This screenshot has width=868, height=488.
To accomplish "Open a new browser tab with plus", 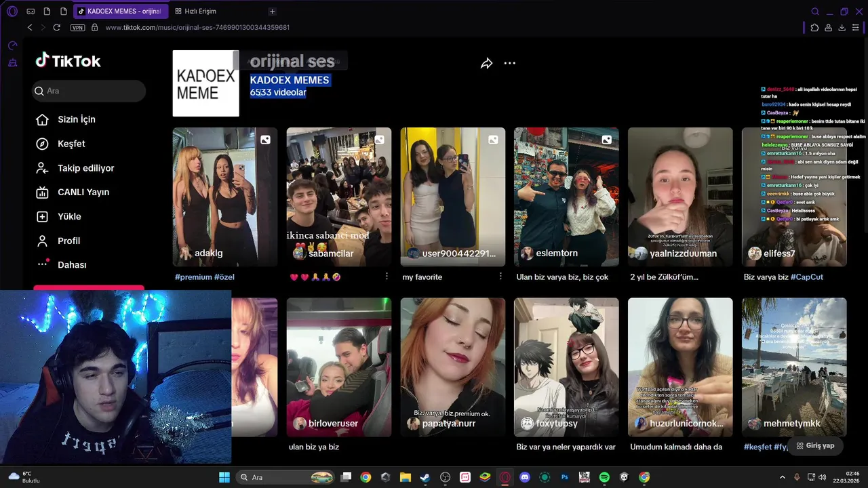I will [x=272, y=12].
